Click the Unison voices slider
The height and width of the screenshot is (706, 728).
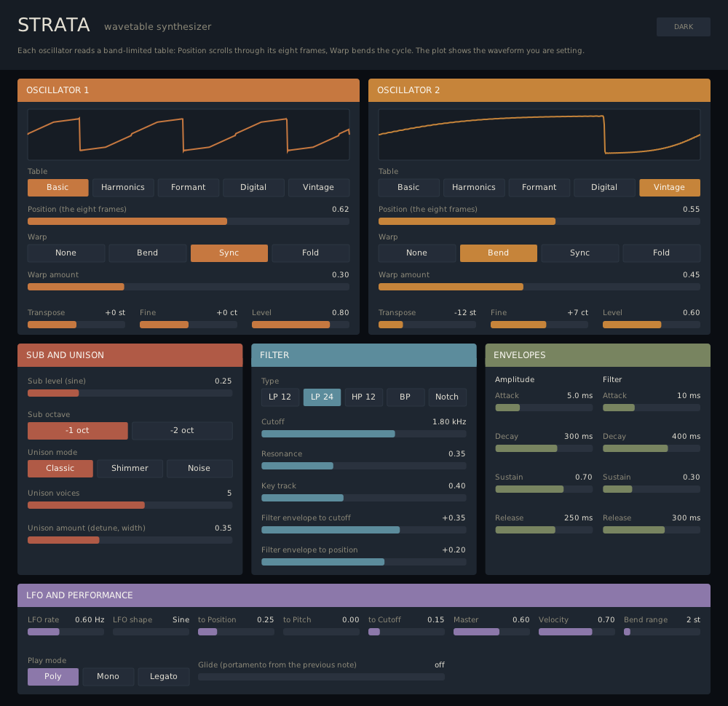[x=130, y=505]
